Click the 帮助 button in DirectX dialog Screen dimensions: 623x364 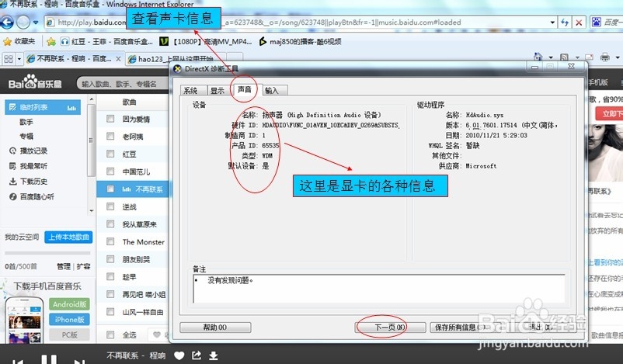click(215, 327)
